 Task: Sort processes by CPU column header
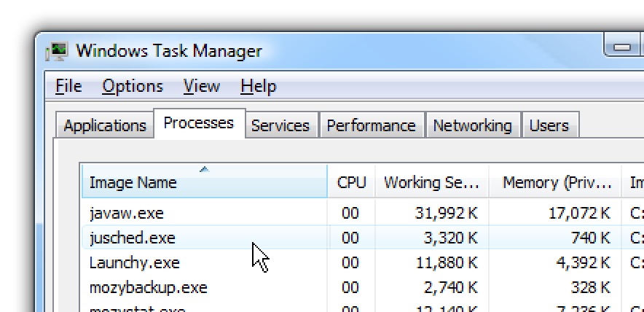point(351,182)
